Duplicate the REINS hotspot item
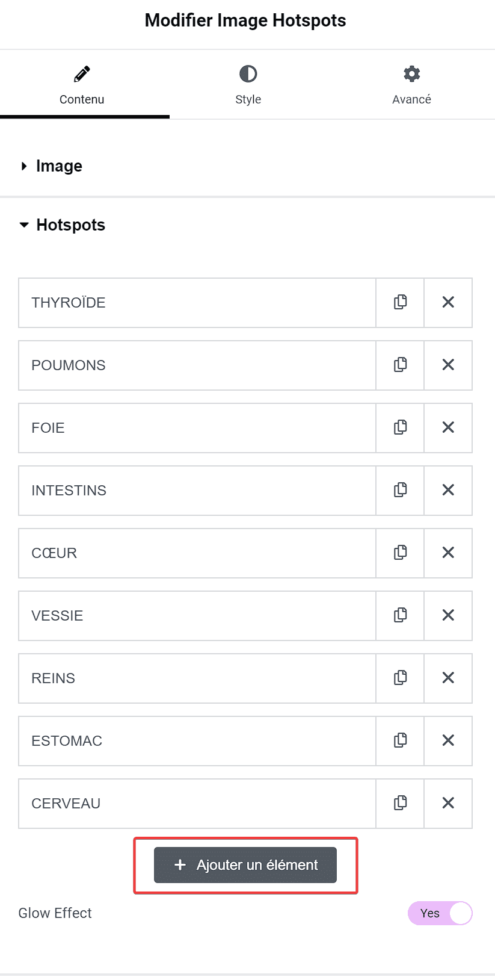Viewport: 495px width, 980px height. click(x=400, y=678)
